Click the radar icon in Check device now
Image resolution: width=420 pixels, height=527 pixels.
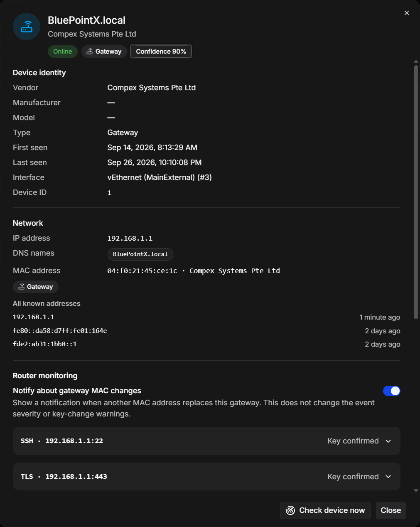[290, 510]
